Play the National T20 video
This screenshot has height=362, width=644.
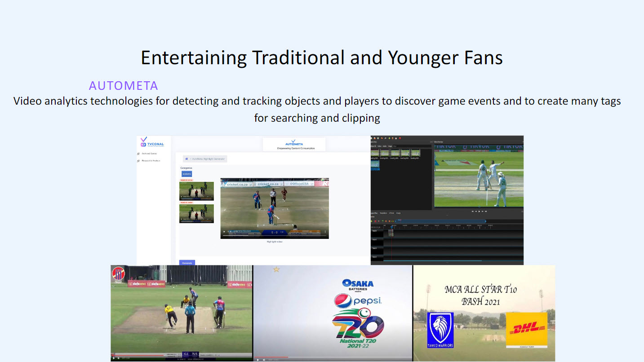[x=258, y=360]
